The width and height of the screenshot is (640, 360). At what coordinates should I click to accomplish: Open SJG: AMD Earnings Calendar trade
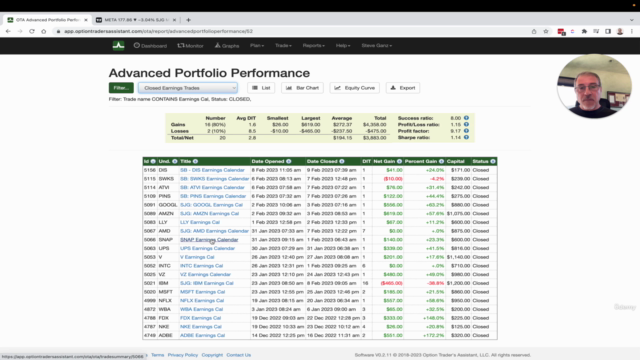(x=214, y=231)
